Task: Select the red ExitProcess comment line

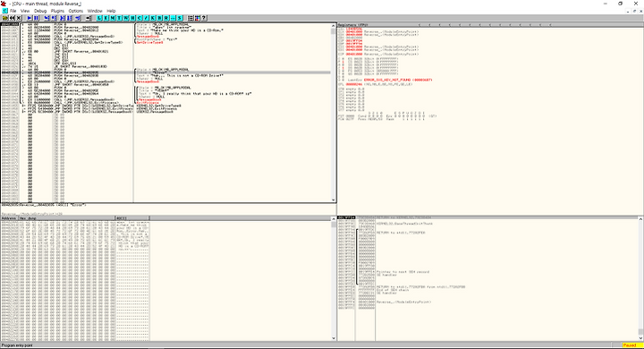Action: (148, 103)
